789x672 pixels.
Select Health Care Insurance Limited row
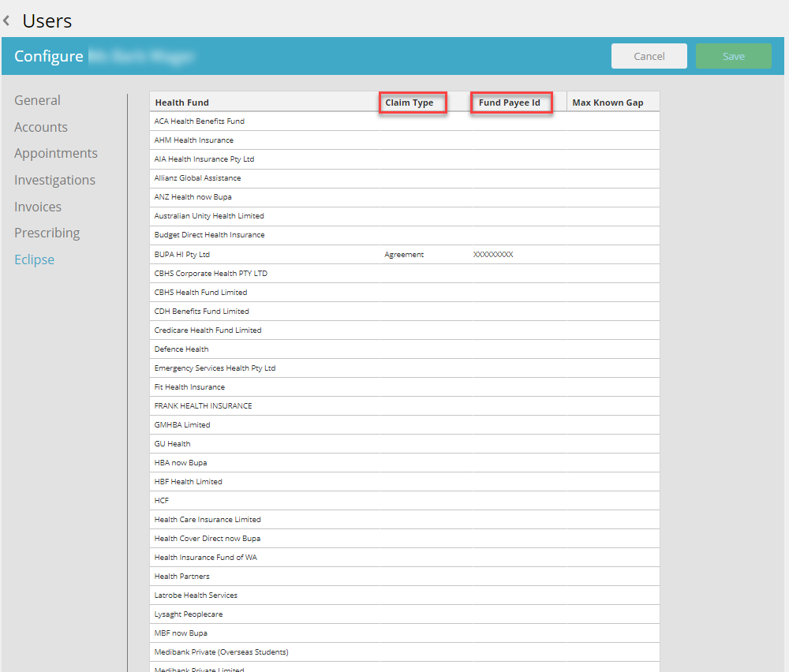(x=405, y=520)
